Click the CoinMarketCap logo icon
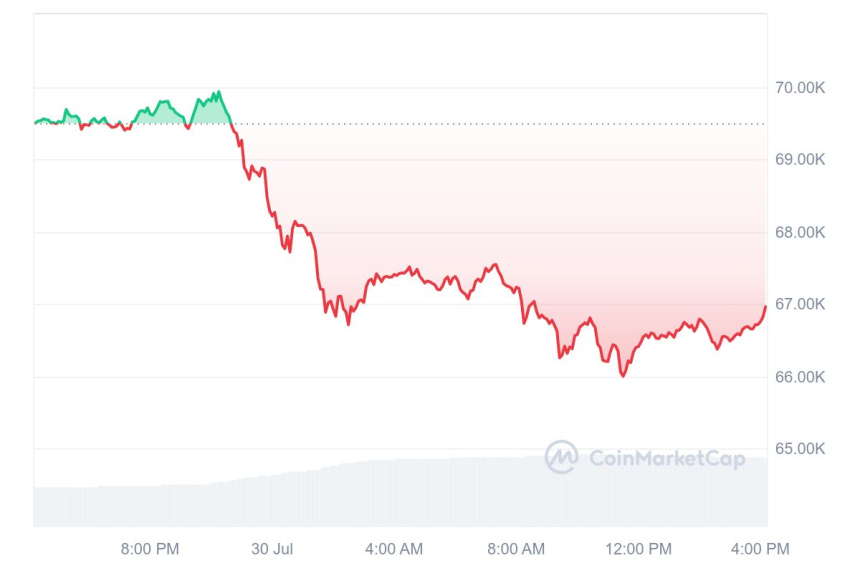860x573 pixels. click(x=561, y=457)
